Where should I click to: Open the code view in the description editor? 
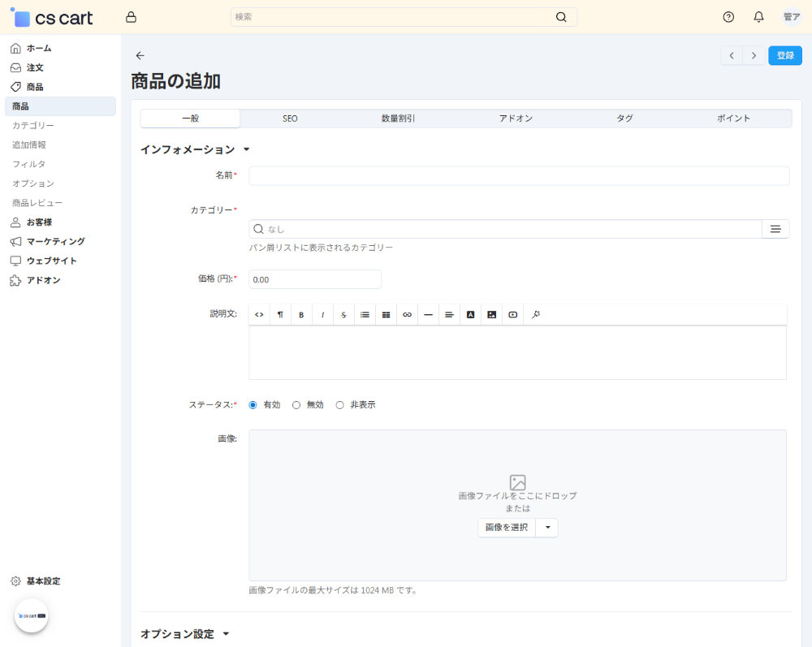click(259, 314)
